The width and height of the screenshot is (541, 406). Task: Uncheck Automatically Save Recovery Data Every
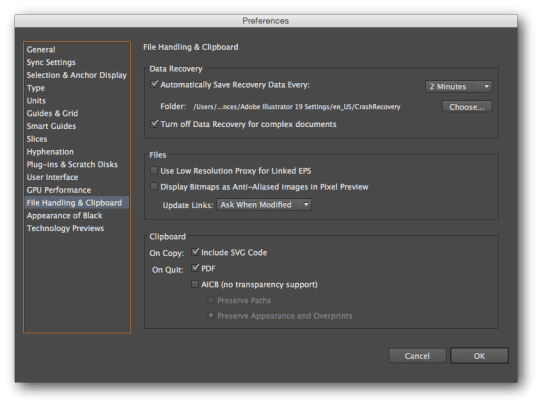coord(154,84)
